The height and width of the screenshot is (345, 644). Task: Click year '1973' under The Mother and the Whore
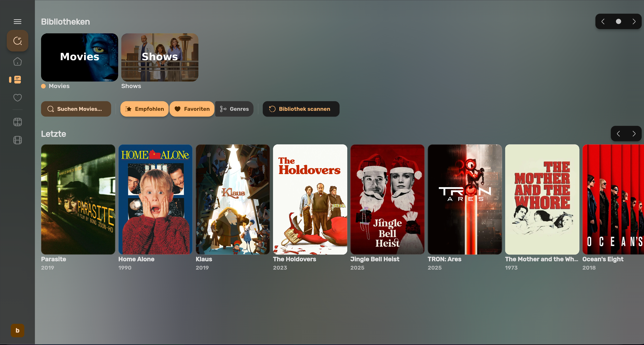click(511, 268)
